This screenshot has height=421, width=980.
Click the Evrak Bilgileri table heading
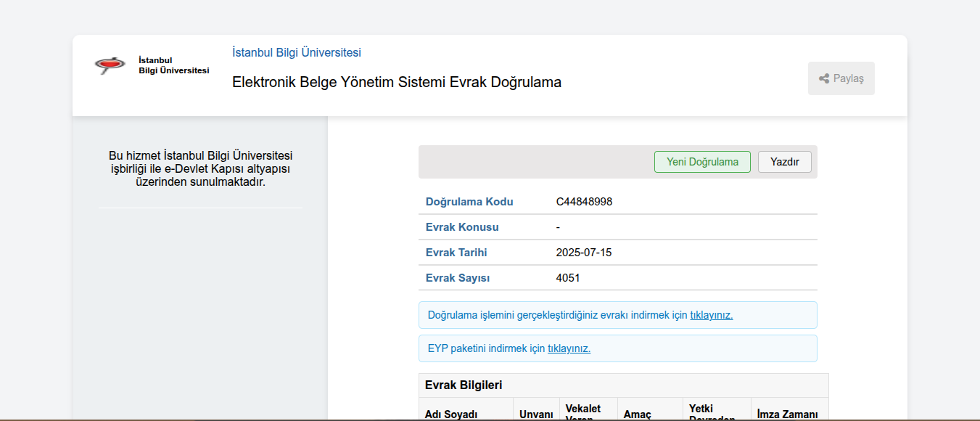pos(464,385)
